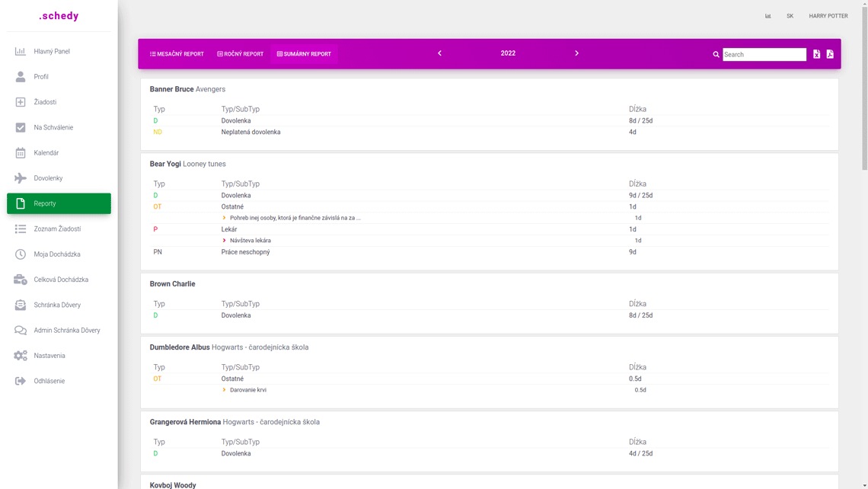868x489 pixels.
Task: Open Schránka Dôvery in sidebar
Action: (x=56, y=305)
